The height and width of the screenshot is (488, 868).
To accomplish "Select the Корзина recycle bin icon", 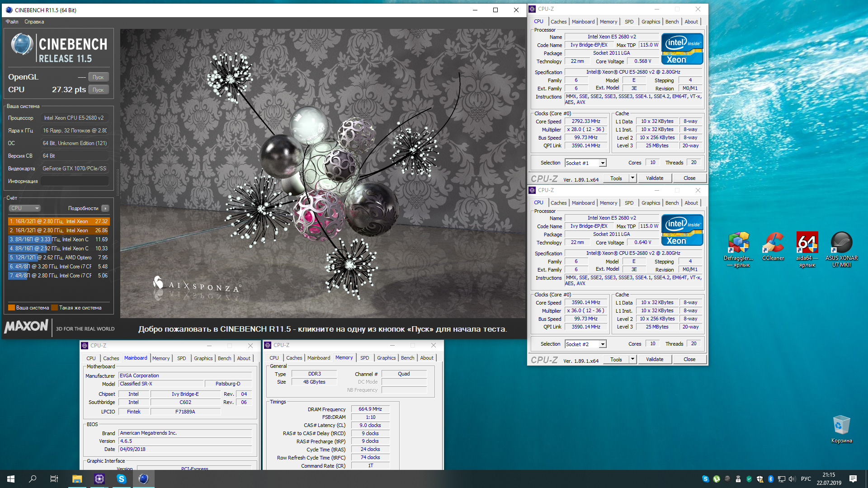I will pos(841,429).
